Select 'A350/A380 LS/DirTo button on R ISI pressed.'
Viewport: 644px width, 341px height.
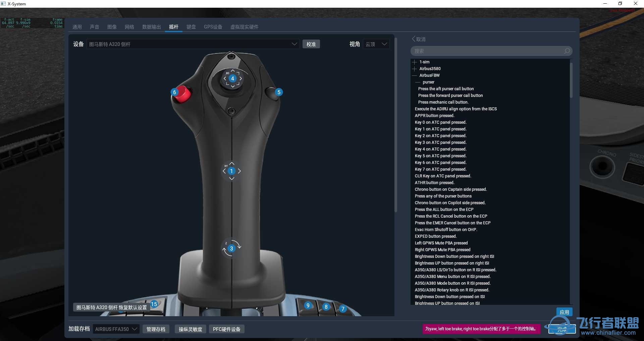(x=455, y=270)
